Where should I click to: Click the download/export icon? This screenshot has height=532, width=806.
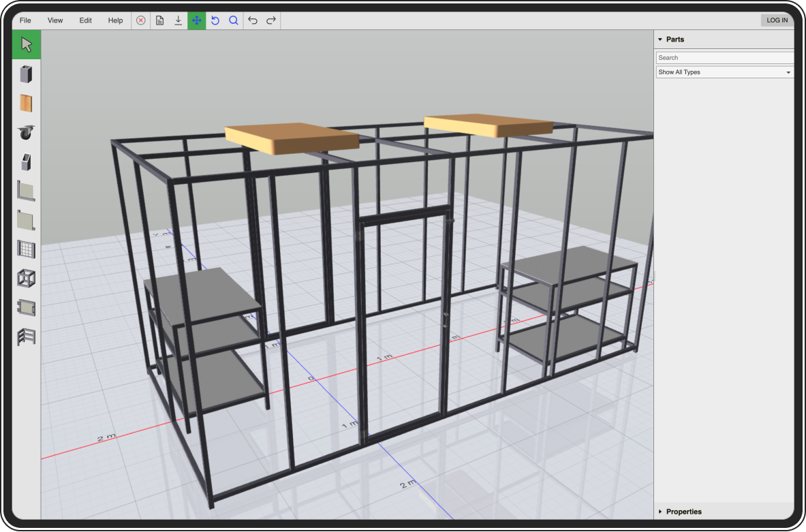(179, 20)
